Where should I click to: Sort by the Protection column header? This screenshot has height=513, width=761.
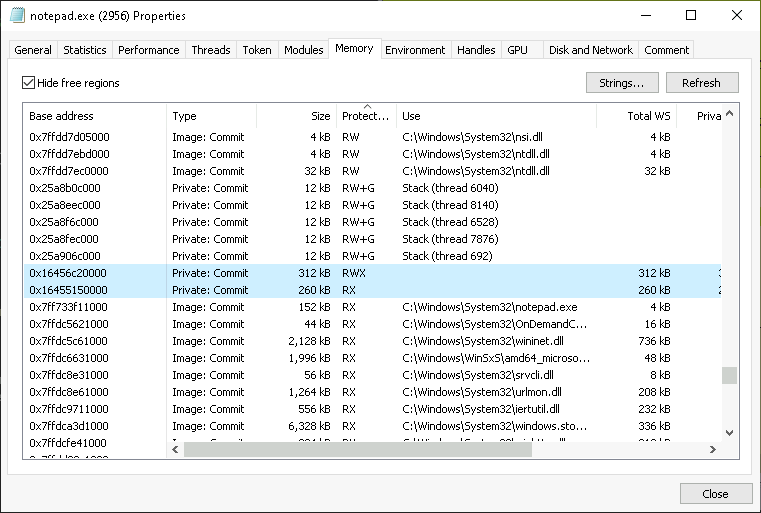coord(366,116)
